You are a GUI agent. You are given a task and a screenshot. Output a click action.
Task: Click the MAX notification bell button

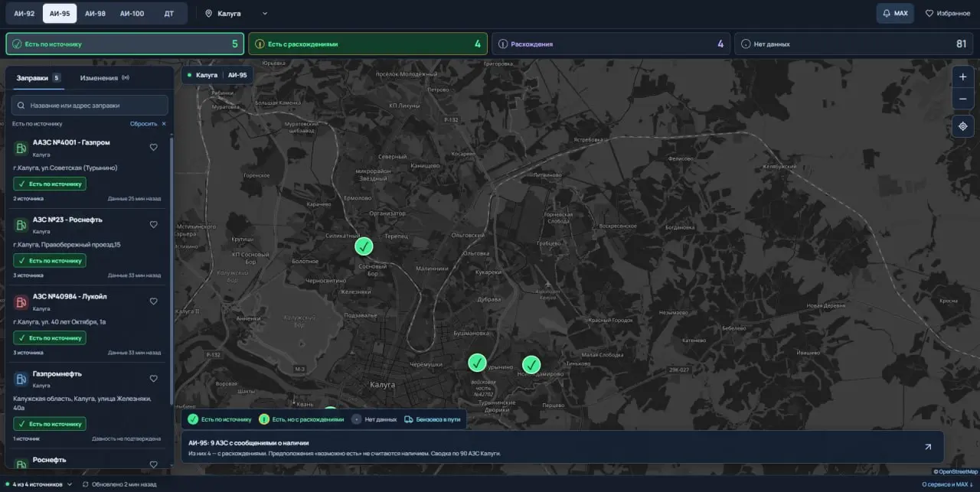click(x=895, y=13)
